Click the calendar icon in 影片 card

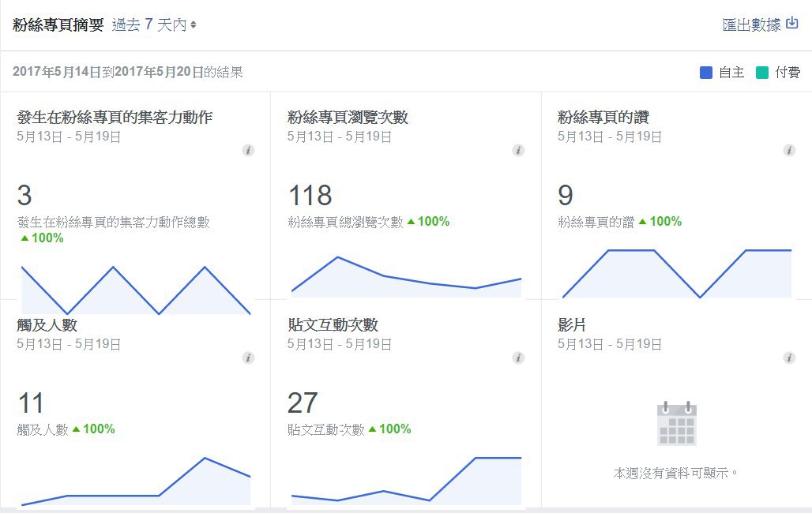point(676,424)
